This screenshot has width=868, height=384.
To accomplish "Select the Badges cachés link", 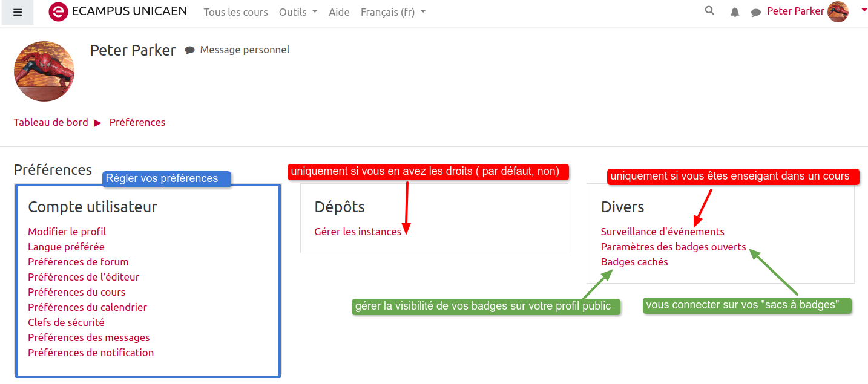I will click(634, 262).
